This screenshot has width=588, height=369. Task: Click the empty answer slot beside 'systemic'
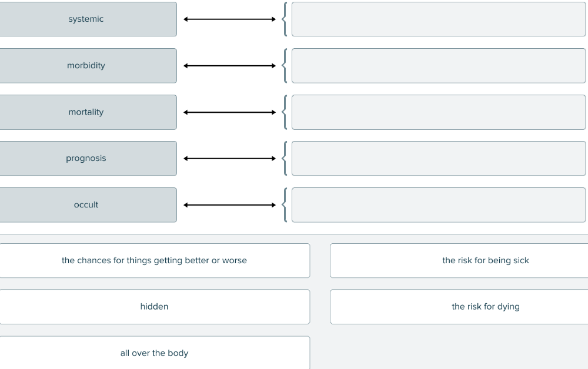[x=438, y=19]
